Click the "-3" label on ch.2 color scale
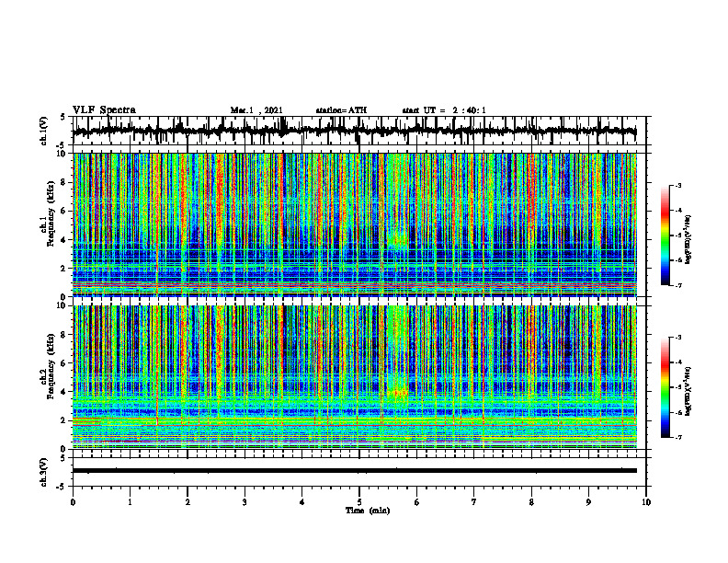Screen dimensions: 728x563 [678, 338]
